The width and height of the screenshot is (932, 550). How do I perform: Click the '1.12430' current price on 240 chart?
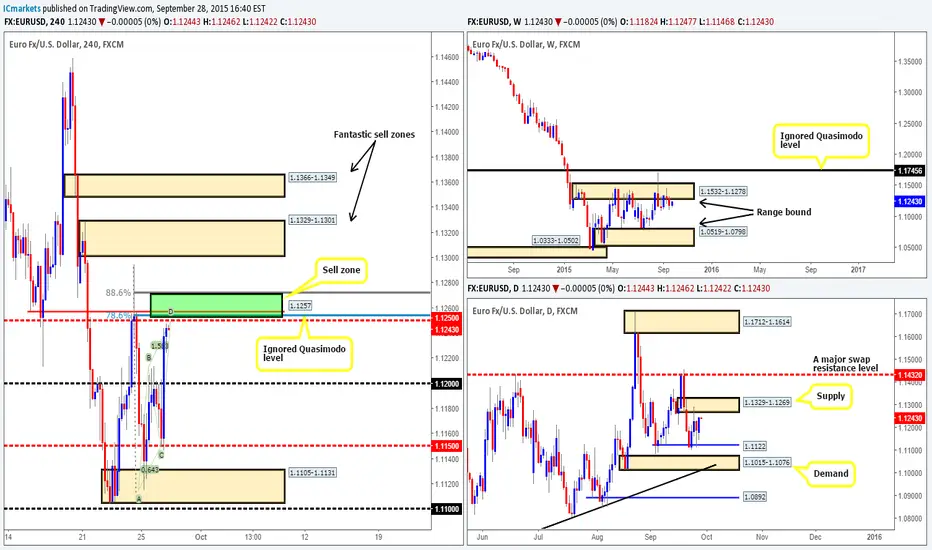446,329
